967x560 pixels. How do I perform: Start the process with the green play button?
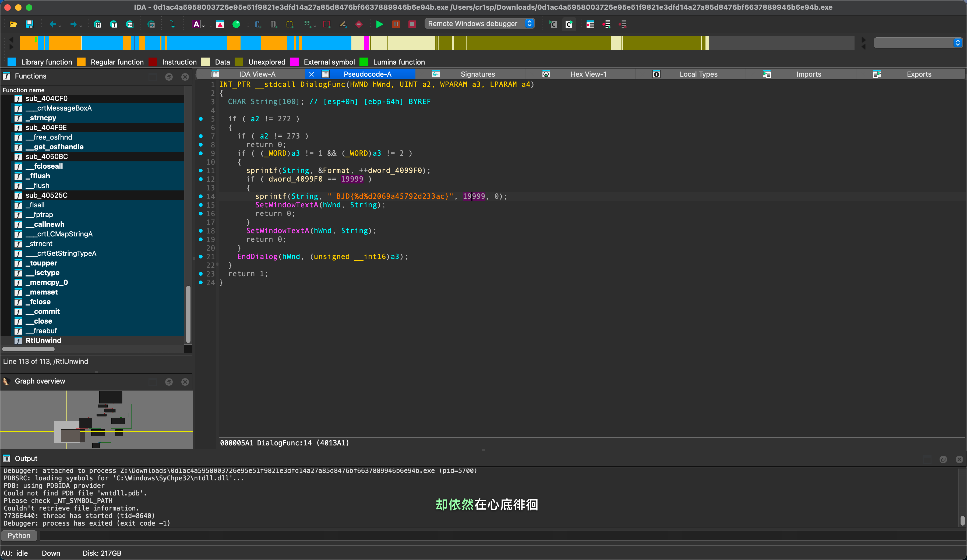[x=380, y=24]
